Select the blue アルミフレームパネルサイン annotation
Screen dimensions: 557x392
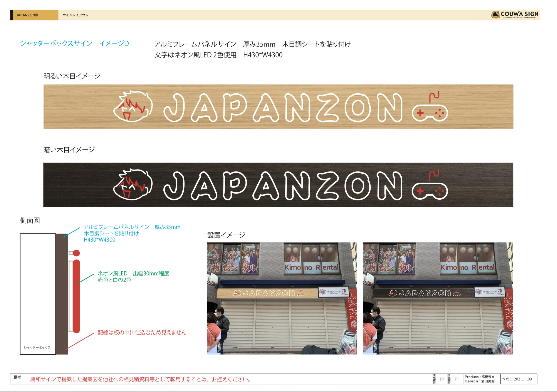pyautogui.click(x=132, y=227)
